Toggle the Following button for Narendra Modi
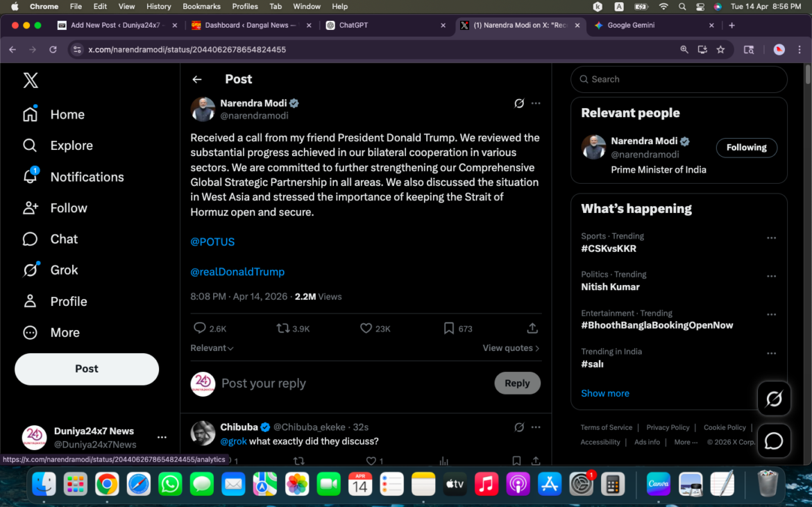The width and height of the screenshot is (812, 507). click(746, 148)
